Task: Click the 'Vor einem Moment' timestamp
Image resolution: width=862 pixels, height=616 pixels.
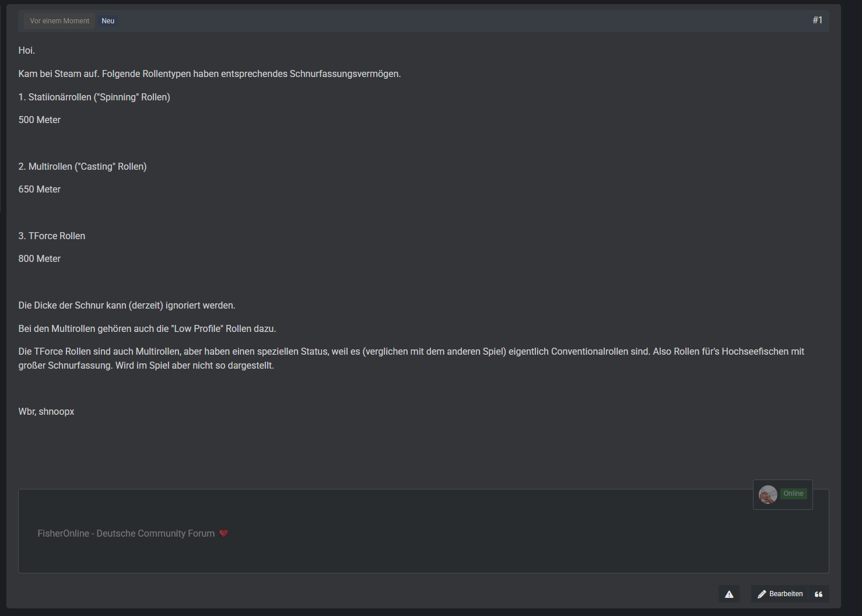Action: click(x=59, y=21)
